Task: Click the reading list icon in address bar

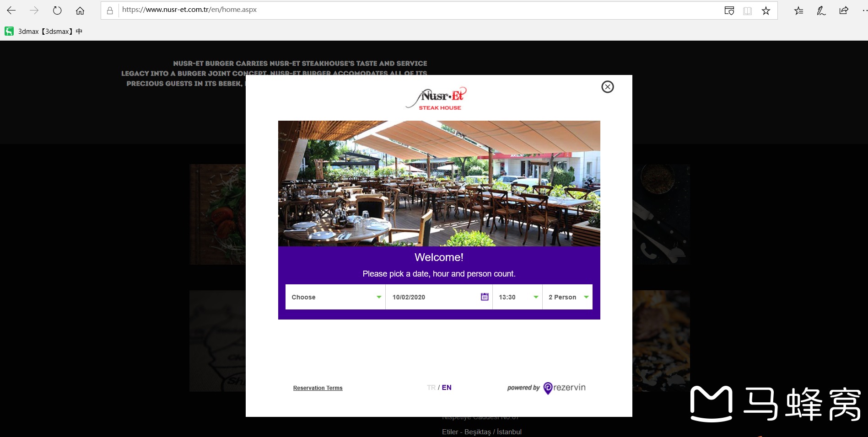Action: [729, 11]
